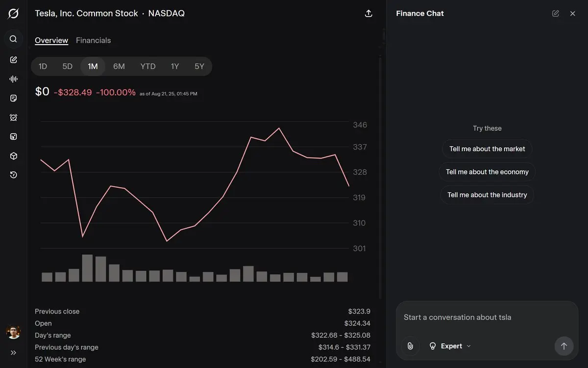Select the 1Y time range

pyautogui.click(x=175, y=66)
